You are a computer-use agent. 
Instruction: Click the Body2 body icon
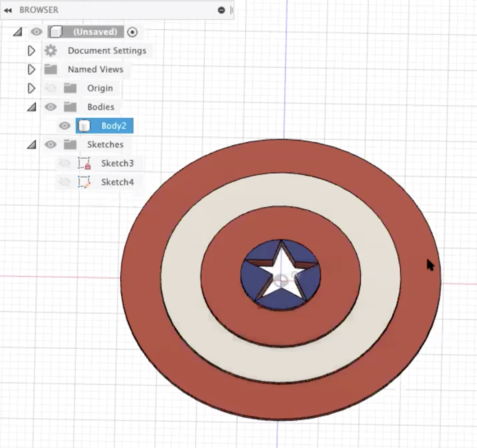(84, 126)
